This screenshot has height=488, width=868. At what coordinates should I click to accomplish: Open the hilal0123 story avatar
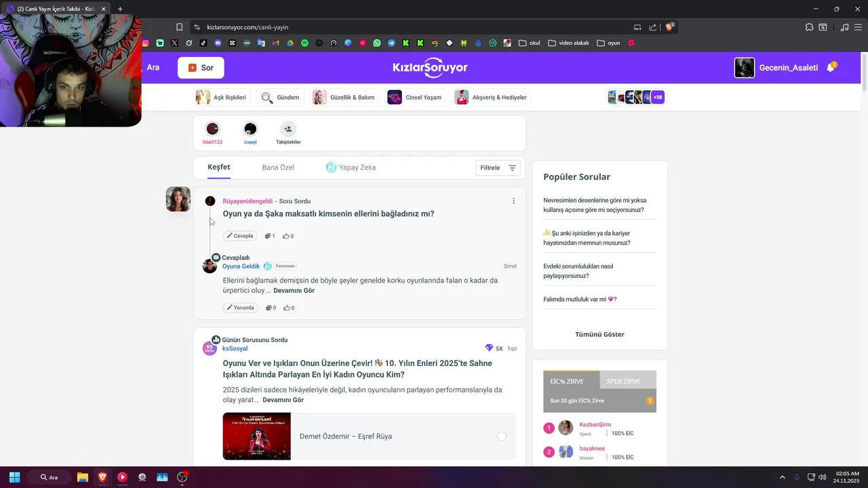point(212,129)
